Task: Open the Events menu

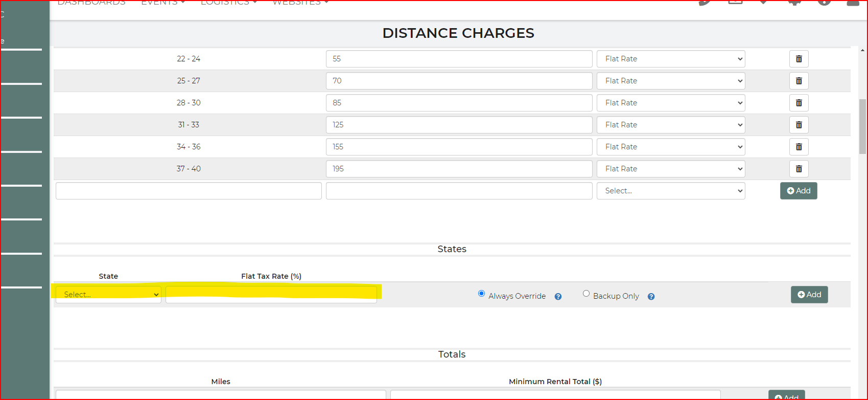Action: click(x=162, y=3)
